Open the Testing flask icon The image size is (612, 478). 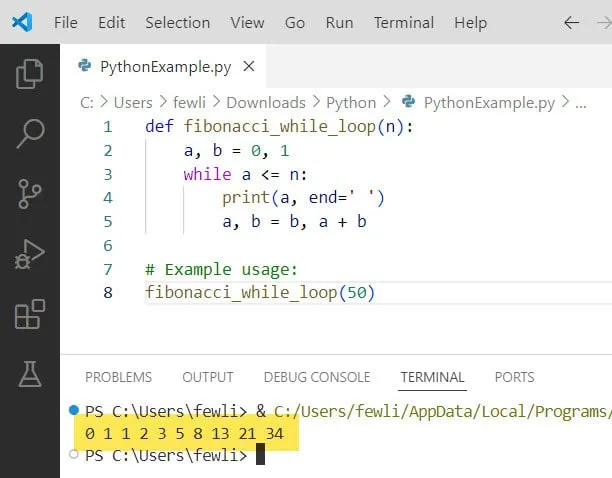[30, 374]
